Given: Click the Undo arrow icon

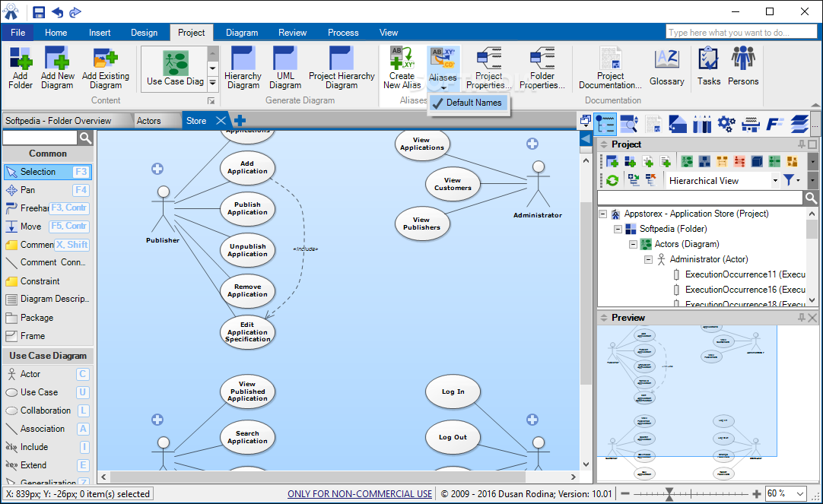Looking at the screenshot, I should pyautogui.click(x=57, y=12).
